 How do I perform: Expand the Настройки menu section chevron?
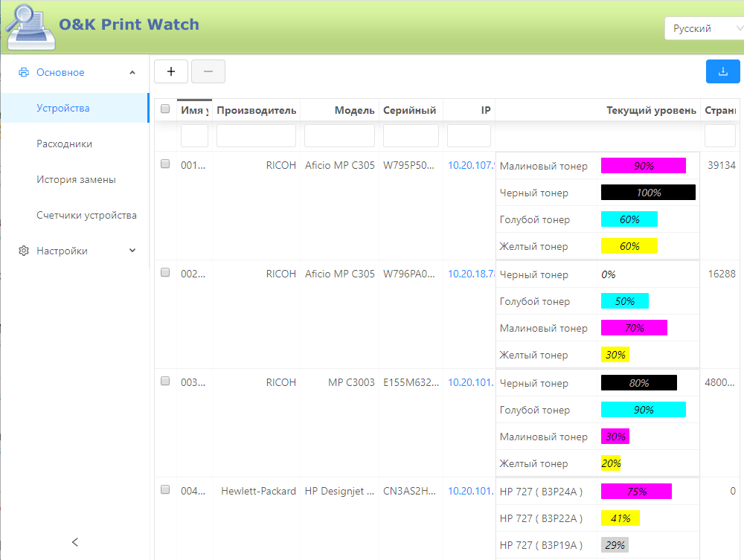(x=132, y=251)
